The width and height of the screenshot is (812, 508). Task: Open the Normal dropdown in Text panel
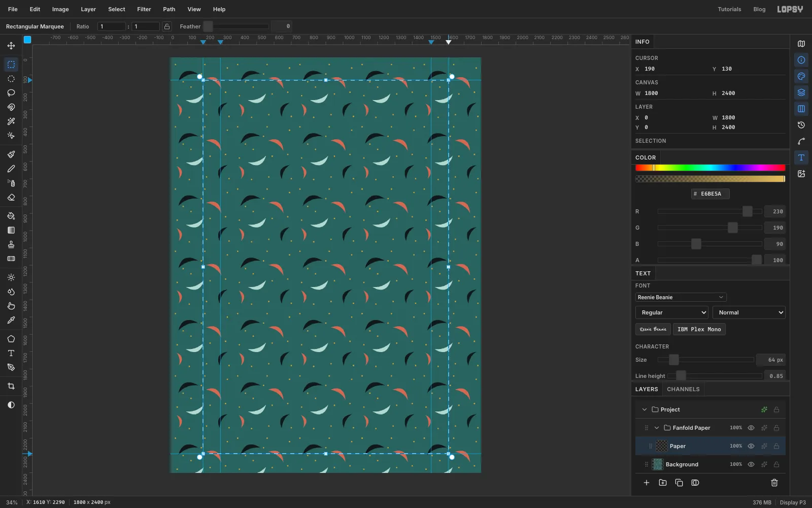click(x=749, y=312)
